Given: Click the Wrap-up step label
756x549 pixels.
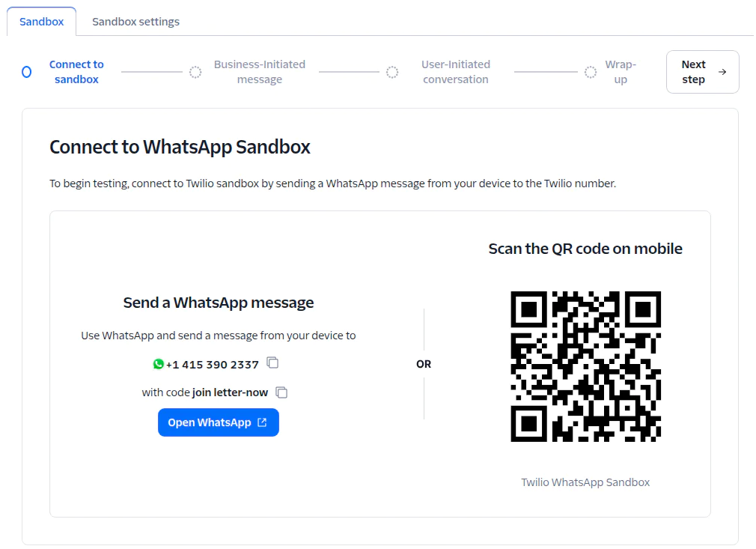Looking at the screenshot, I should pos(621,72).
